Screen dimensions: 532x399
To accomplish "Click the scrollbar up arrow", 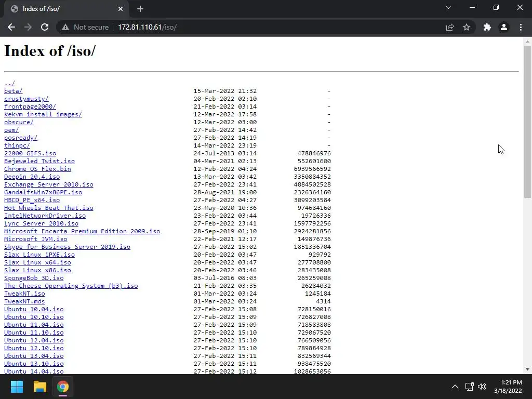I will coord(527,42).
